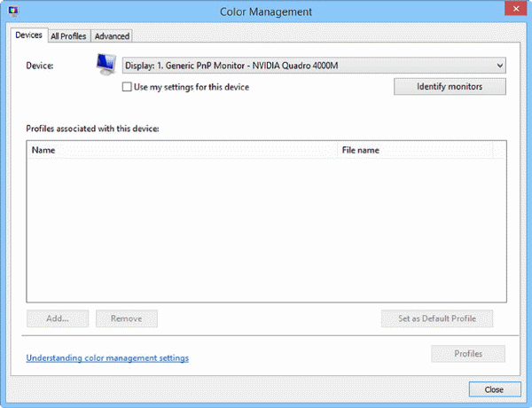
Task: Go to the Advanced tab
Action: click(112, 36)
